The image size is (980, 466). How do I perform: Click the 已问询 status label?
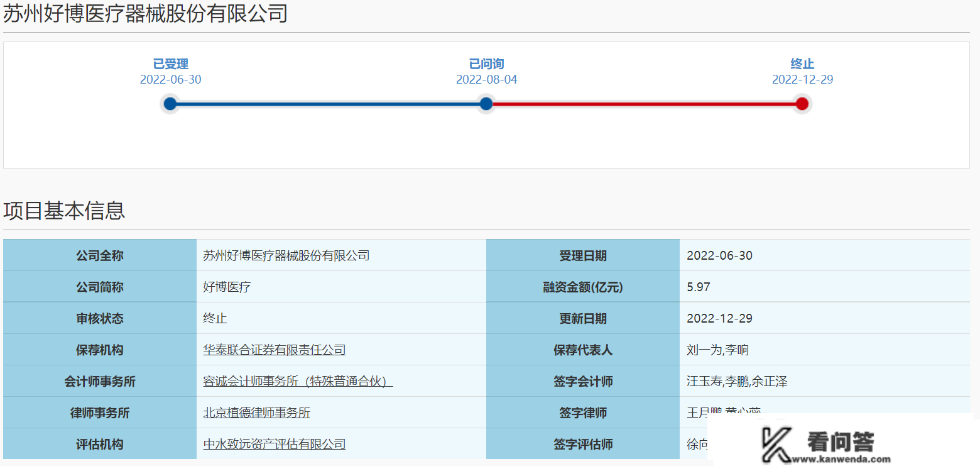[487, 64]
